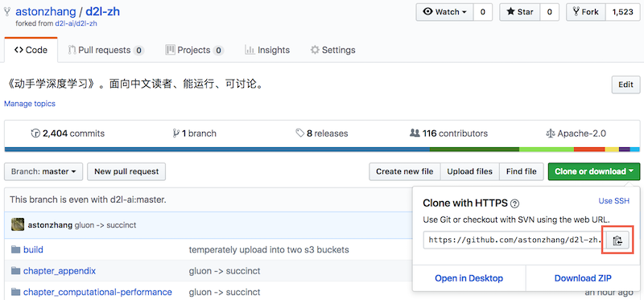Copy clone URL with clipboard icon
The image size is (644, 300).
click(x=617, y=240)
